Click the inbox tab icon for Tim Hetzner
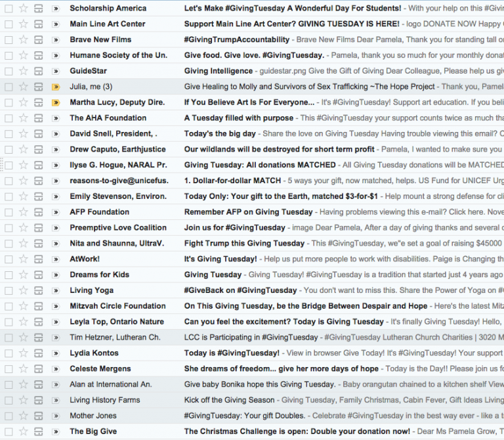 pyautogui.click(x=39, y=338)
